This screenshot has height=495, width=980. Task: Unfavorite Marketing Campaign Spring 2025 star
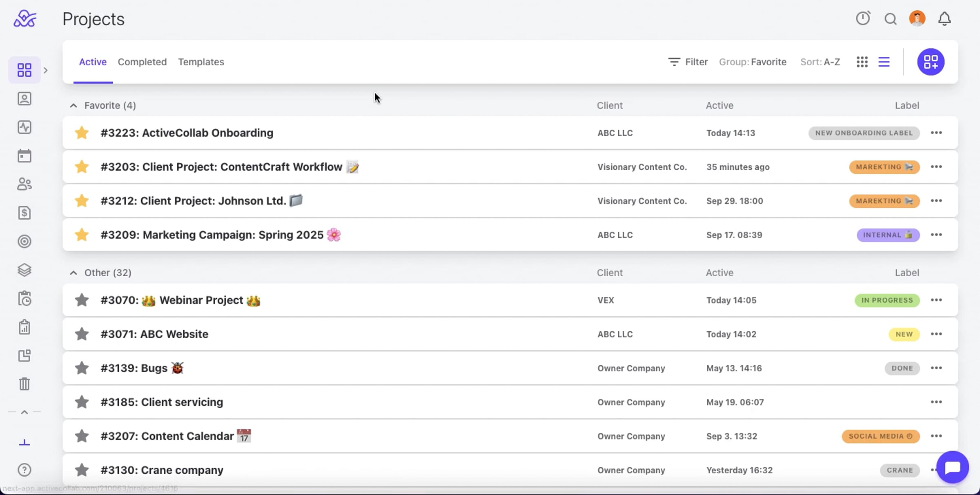click(82, 235)
